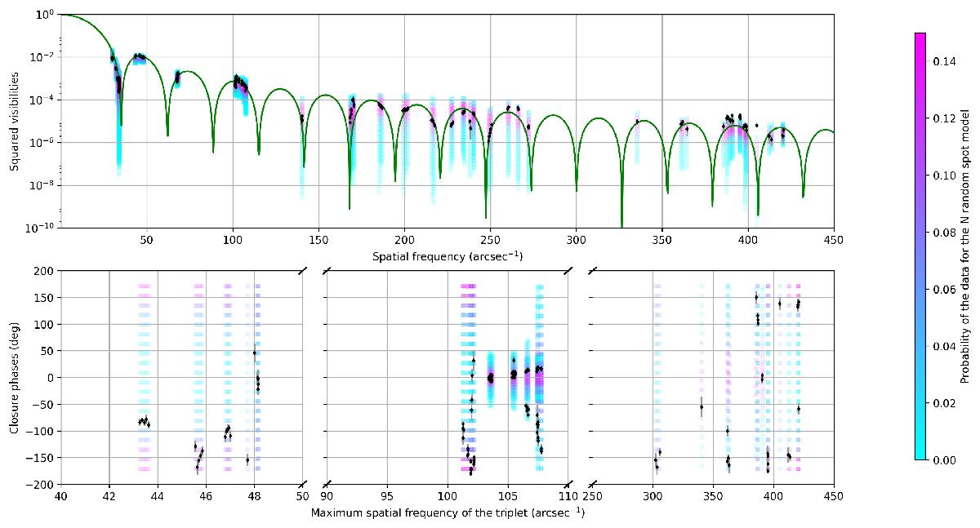Click the 450 tick on the top plot x-axis
980x528 pixels.
[x=834, y=240]
